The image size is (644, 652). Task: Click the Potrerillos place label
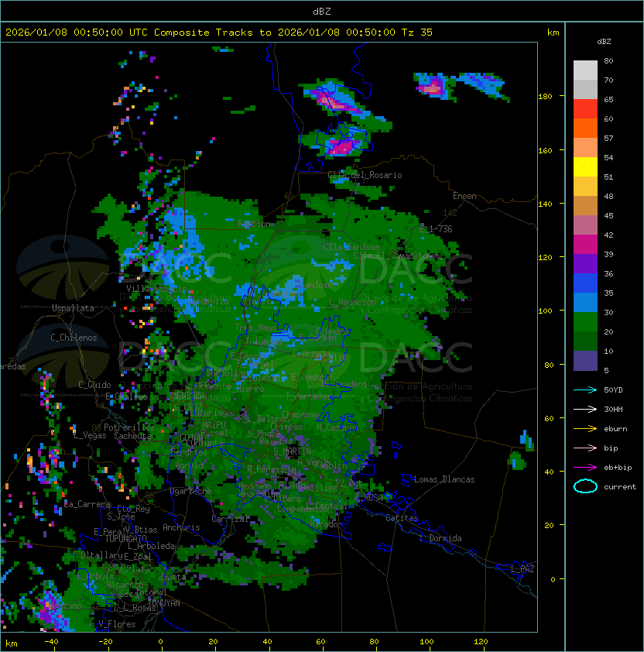point(129,427)
